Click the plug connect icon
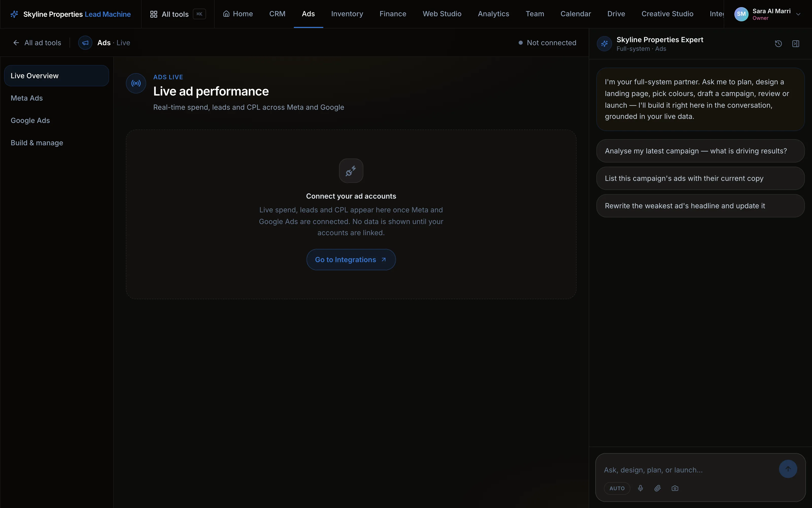Viewport: 812px width, 508px height. [351, 171]
